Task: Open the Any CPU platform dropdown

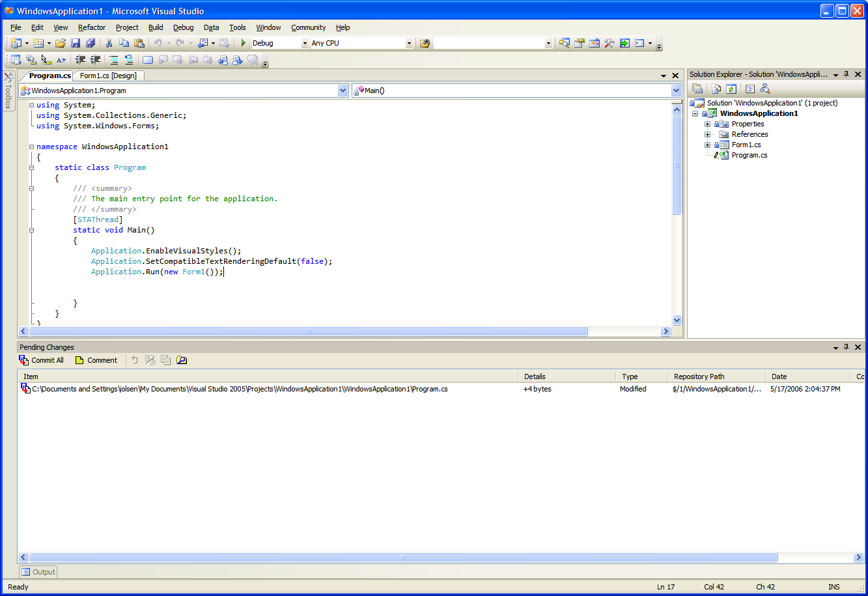Action: 409,43
